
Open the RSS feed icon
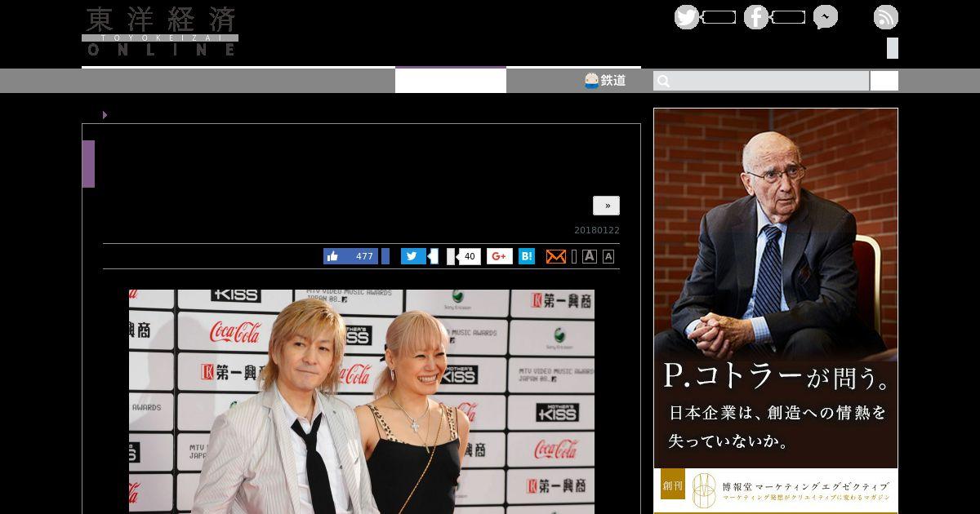point(886,17)
